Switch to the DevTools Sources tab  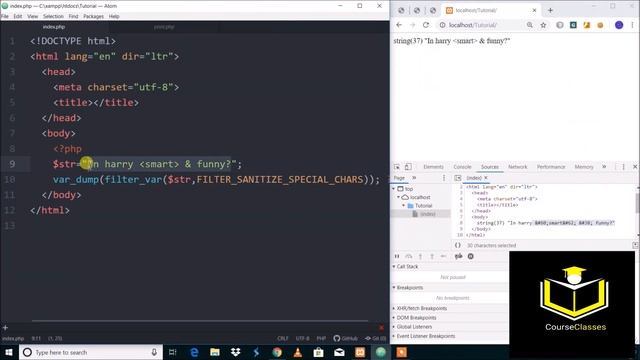(x=489, y=167)
